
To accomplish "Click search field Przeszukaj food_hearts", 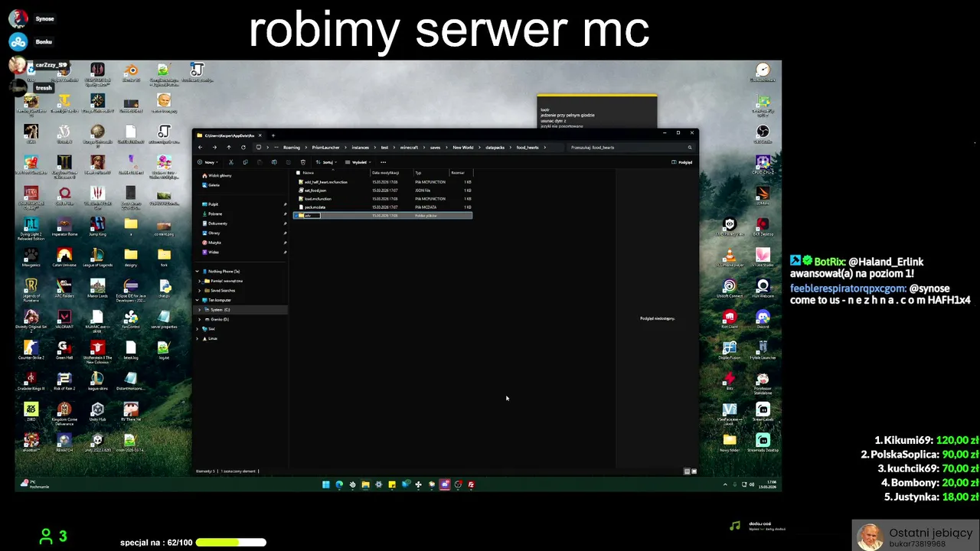I will click(x=630, y=148).
